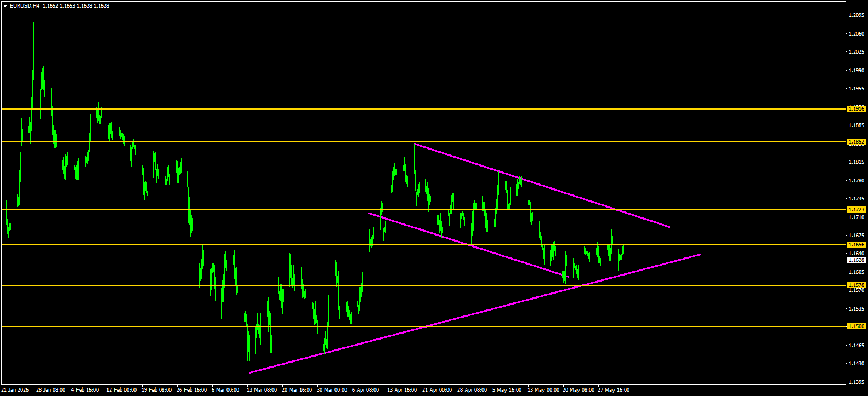
Task: Click the 1.1885 price scale value
Action: click(856, 125)
